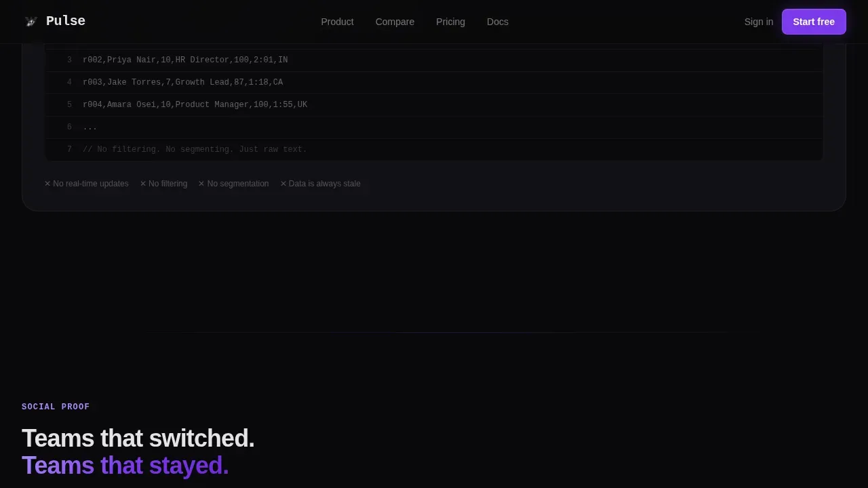
Task: Click line number 3 in code gutter
Action: click(69, 60)
